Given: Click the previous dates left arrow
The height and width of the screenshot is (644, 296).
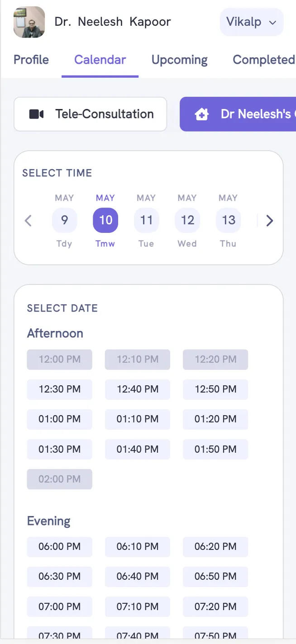Looking at the screenshot, I should tap(29, 221).
